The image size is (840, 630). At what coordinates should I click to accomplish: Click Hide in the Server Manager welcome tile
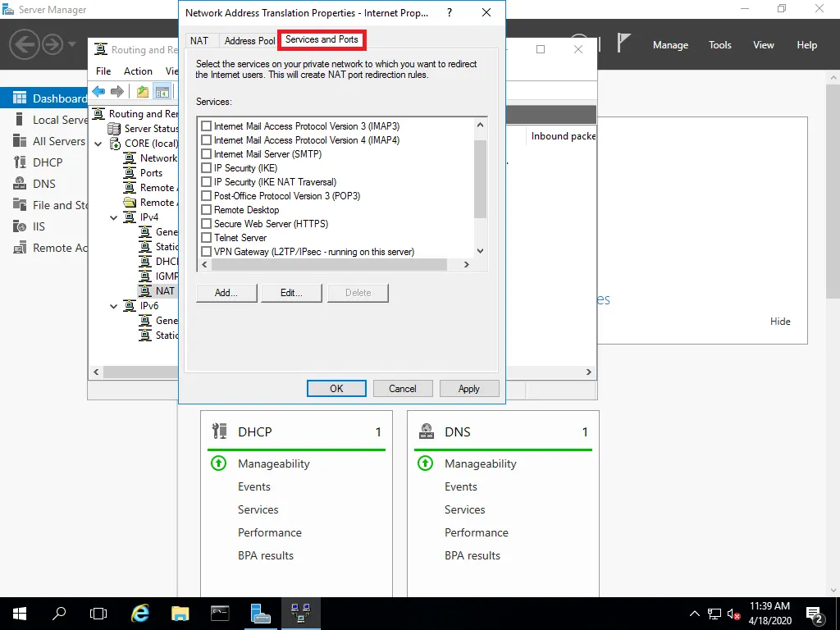780,322
